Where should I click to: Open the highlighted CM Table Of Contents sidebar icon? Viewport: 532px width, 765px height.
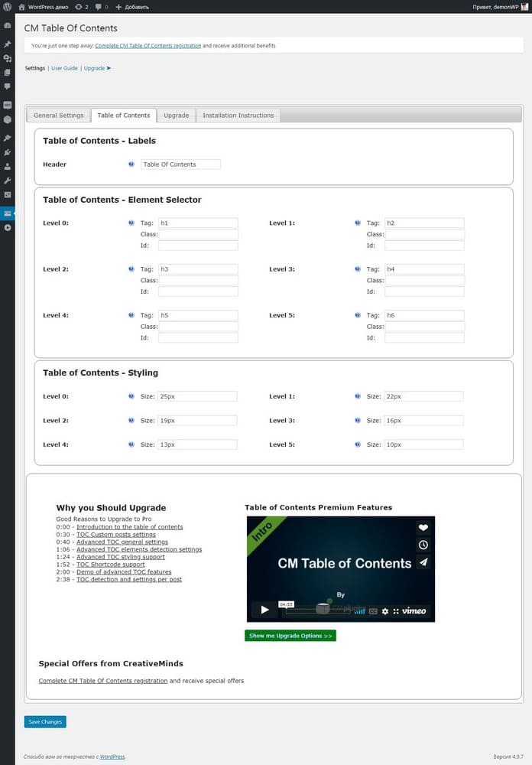(x=8, y=213)
